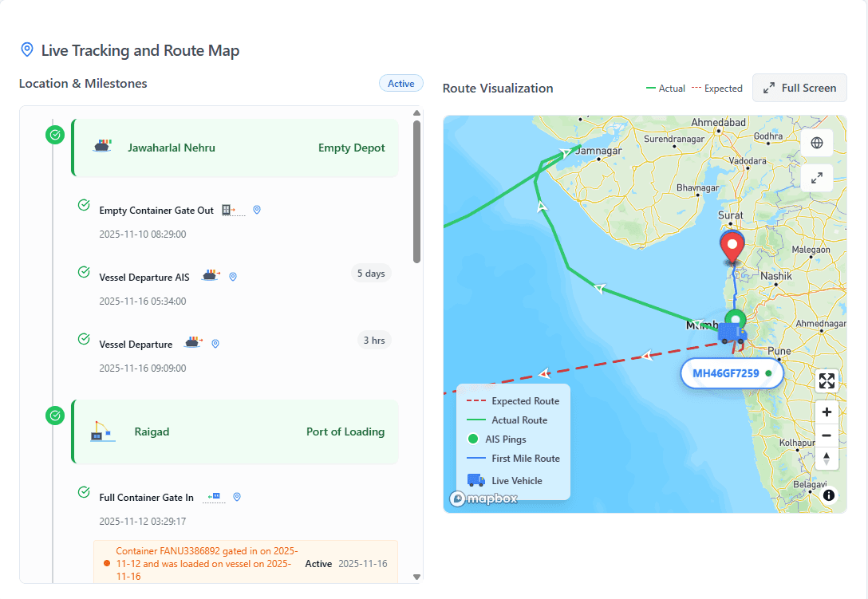Viewport: 868px width, 599px height.
Task: Click location pin beside Full Container Gate In
Action: coord(237,497)
